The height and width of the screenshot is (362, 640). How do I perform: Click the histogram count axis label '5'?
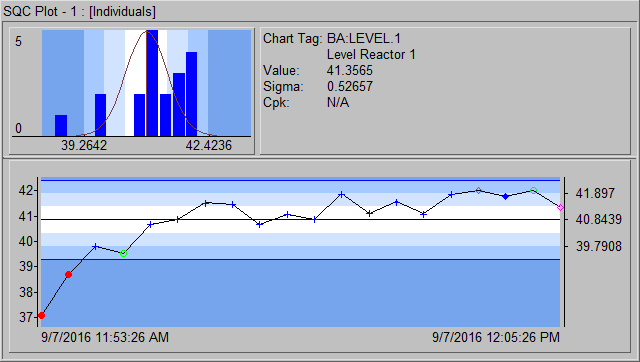click(x=18, y=41)
